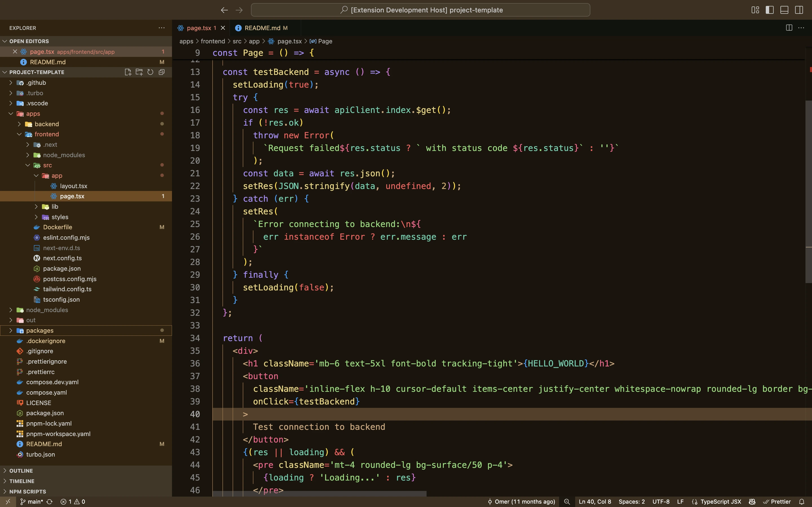Click the New File icon in explorer
The image size is (812, 507).
coord(128,72)
